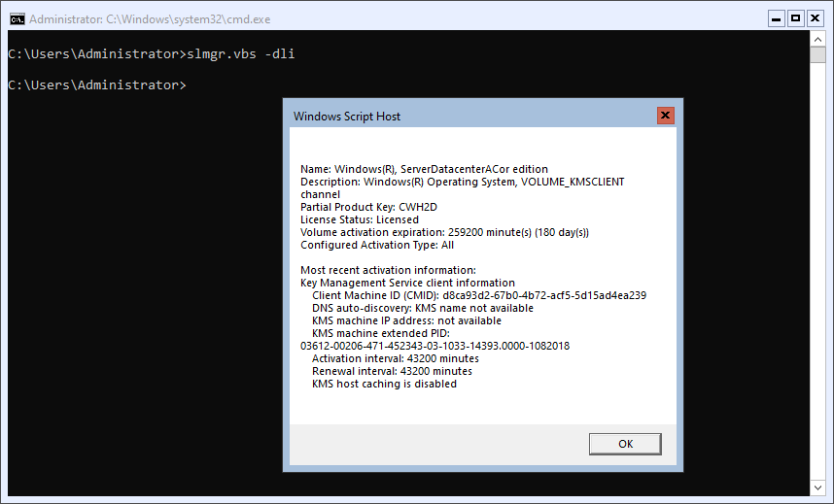Click the cmd.exe window title text
Viewport: 834px width, 504px height.
150,19
